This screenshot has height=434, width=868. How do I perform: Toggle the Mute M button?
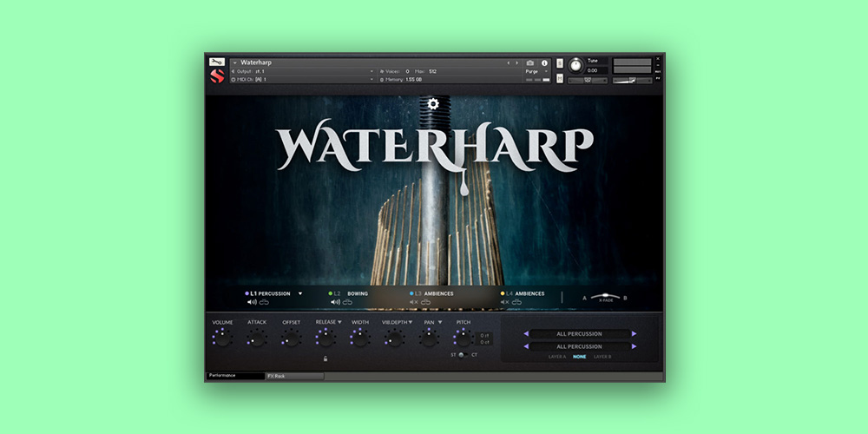560,79
